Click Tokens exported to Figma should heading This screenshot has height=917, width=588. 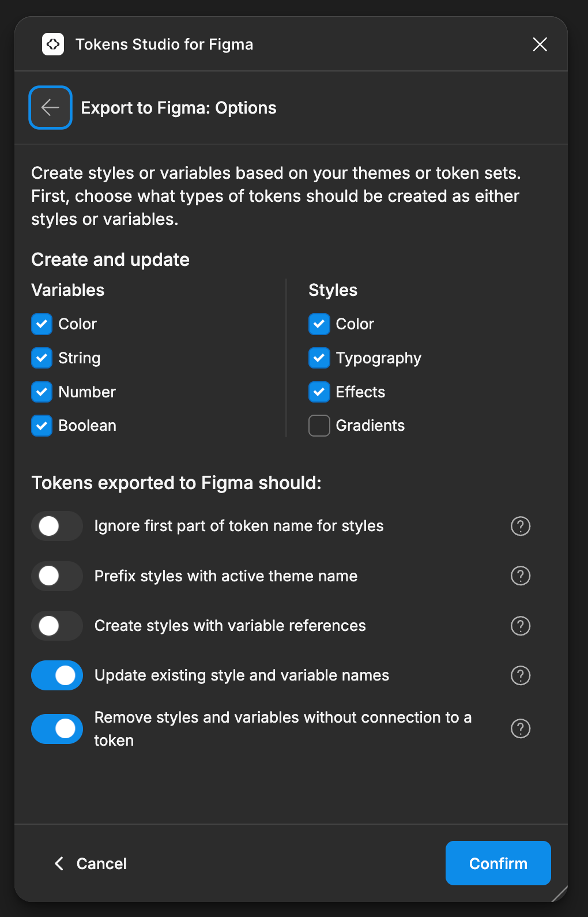(x=176, y=483)
